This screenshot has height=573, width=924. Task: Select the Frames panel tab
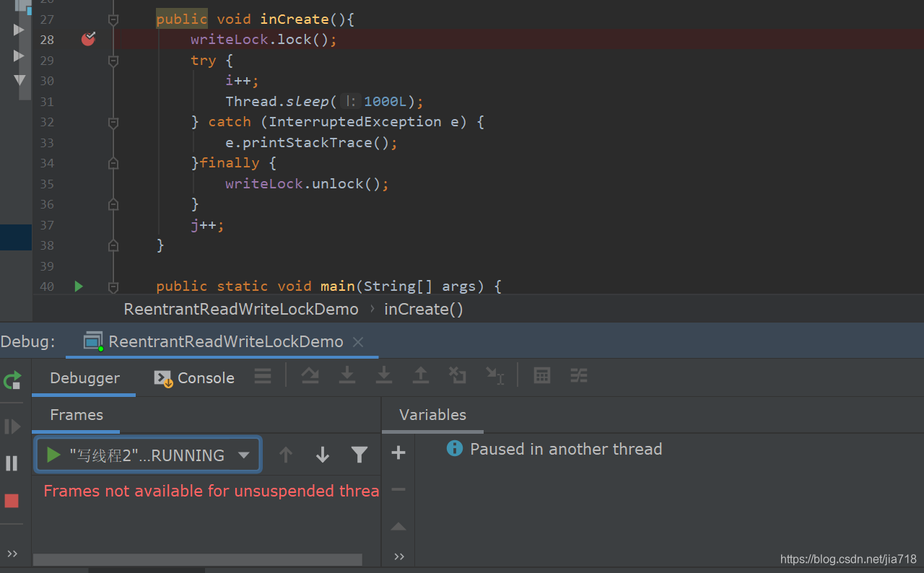77,415
